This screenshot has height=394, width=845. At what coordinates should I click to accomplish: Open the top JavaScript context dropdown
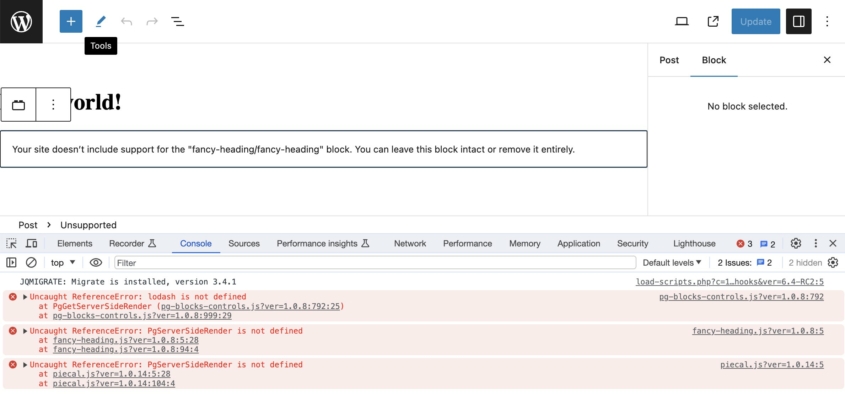(x=63, y=262)
